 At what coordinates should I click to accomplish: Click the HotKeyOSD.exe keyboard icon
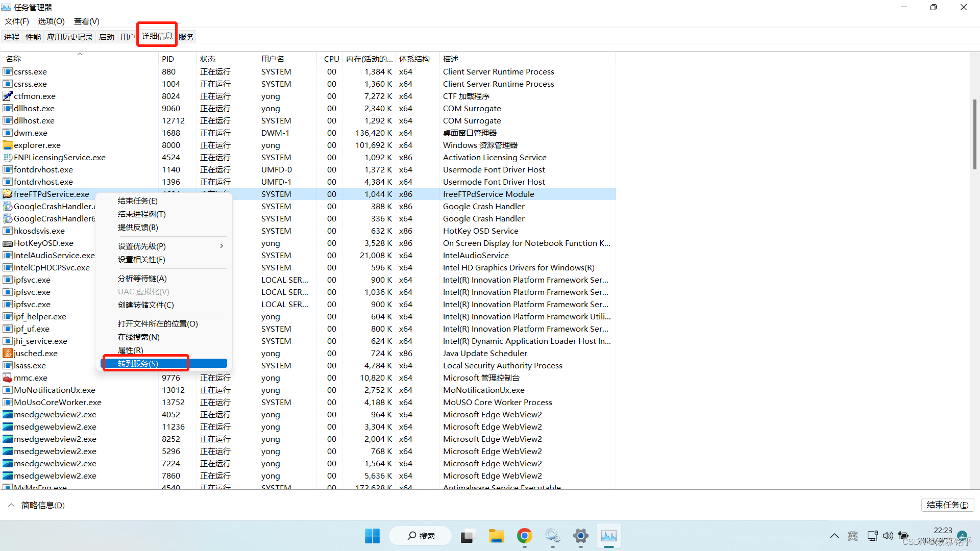7,243
